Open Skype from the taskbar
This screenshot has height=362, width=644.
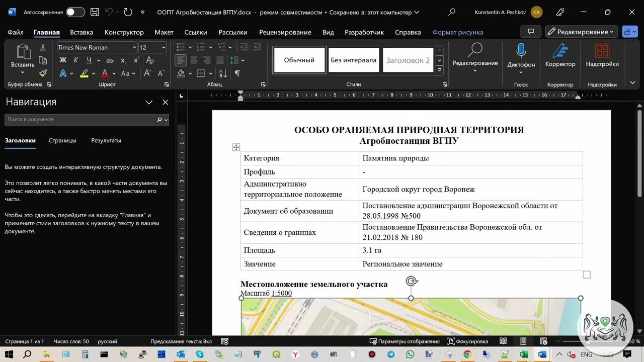[x=200, y=354]
